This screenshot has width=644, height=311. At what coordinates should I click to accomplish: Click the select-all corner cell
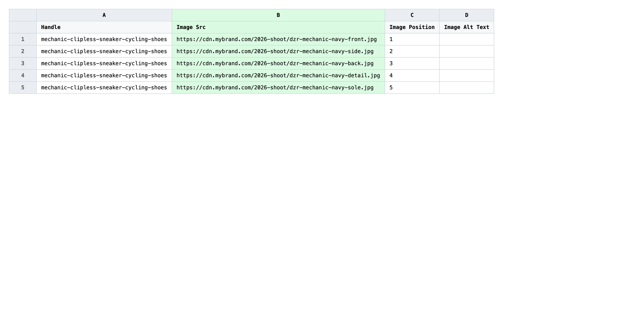[23, 15]
